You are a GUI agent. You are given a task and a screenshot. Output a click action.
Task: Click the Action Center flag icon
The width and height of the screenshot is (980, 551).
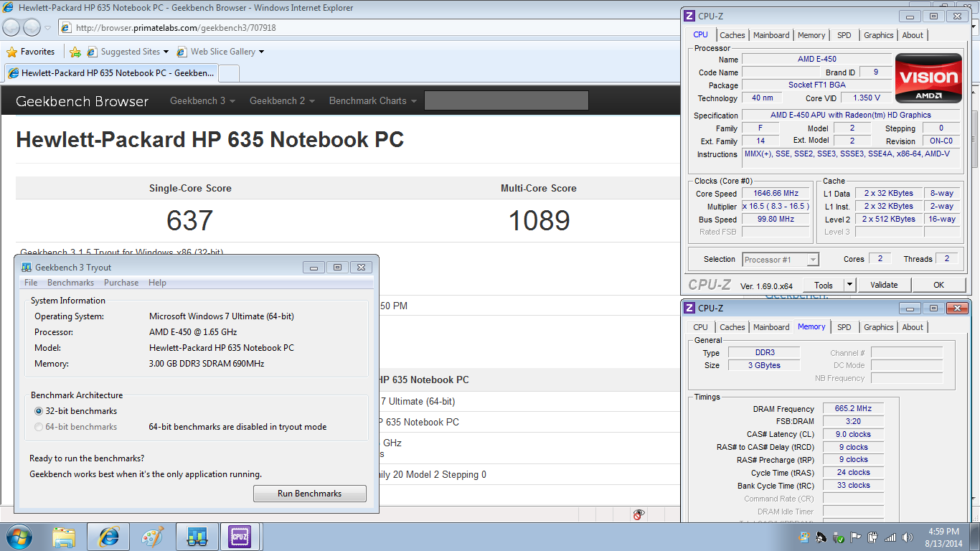pyautogui.click(x=856, y=537)
